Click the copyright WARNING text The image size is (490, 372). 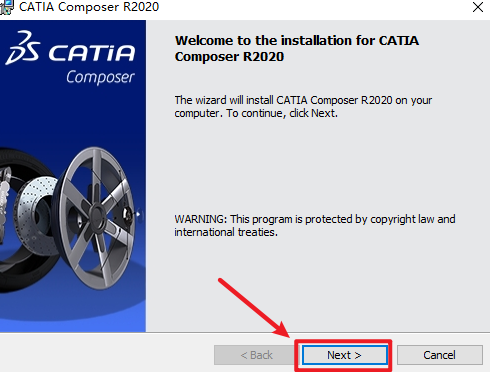click(x=315, y=225)
